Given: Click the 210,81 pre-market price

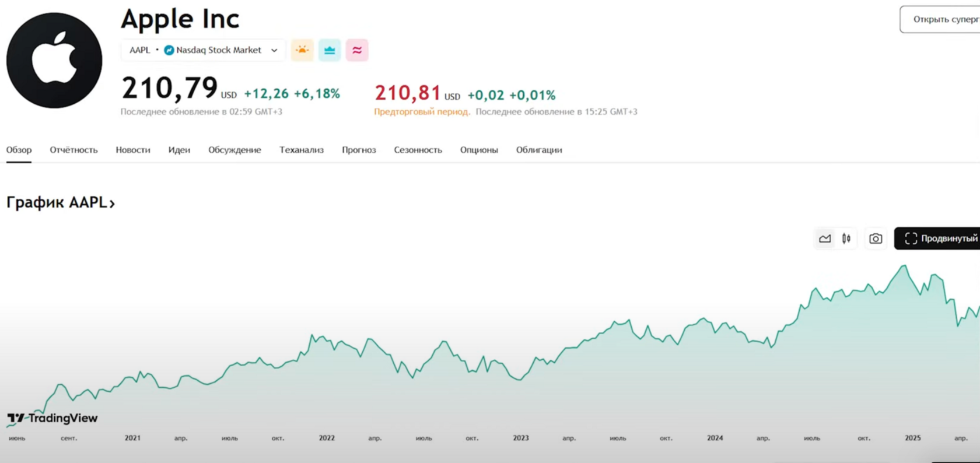Looking at the screenshot, I should (408, 93).
